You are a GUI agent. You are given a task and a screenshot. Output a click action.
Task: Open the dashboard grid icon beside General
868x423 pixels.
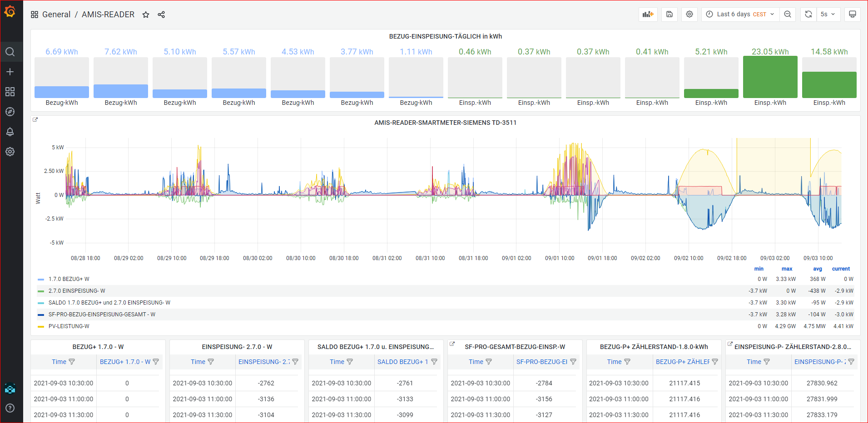pyautogui.click(x=35, y=15)
